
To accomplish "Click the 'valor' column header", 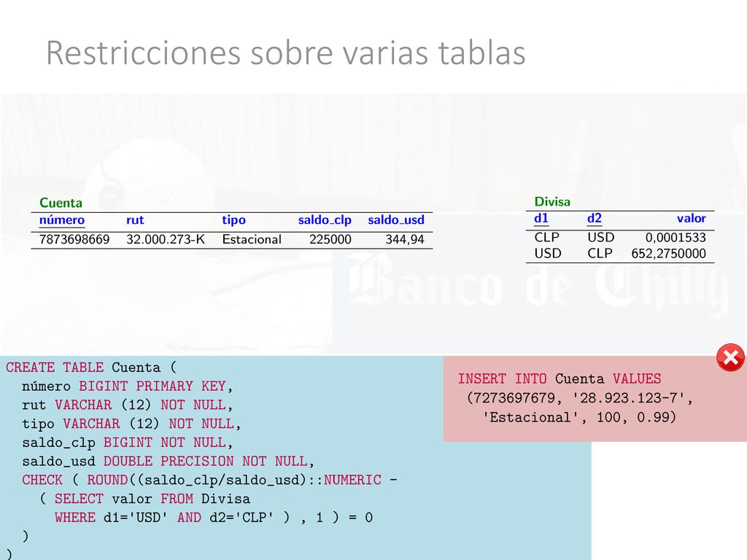I will coord(692,219).
